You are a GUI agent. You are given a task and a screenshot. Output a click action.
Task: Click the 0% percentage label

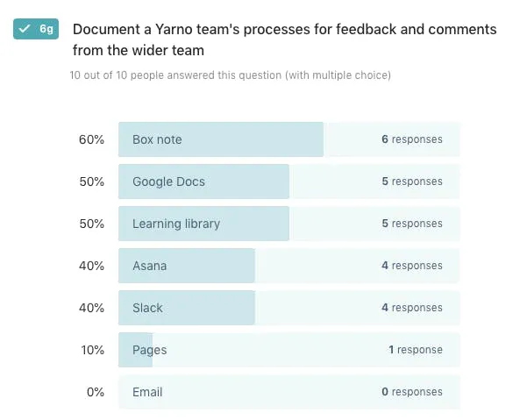[x=96, y=392]
